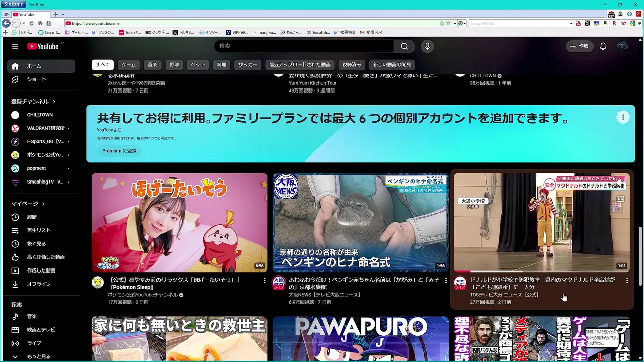The height and width of the screenshot is (362, 644).
Task: Open ポケモン公式YouTubeチャンネル under video
Action: (142, 295)
